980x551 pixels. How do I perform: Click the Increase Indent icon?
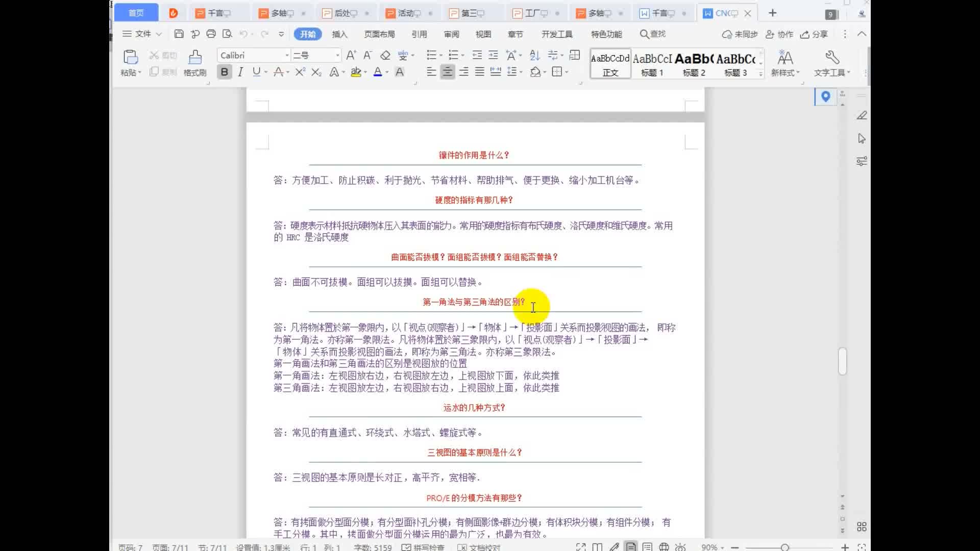click(493, 55)
